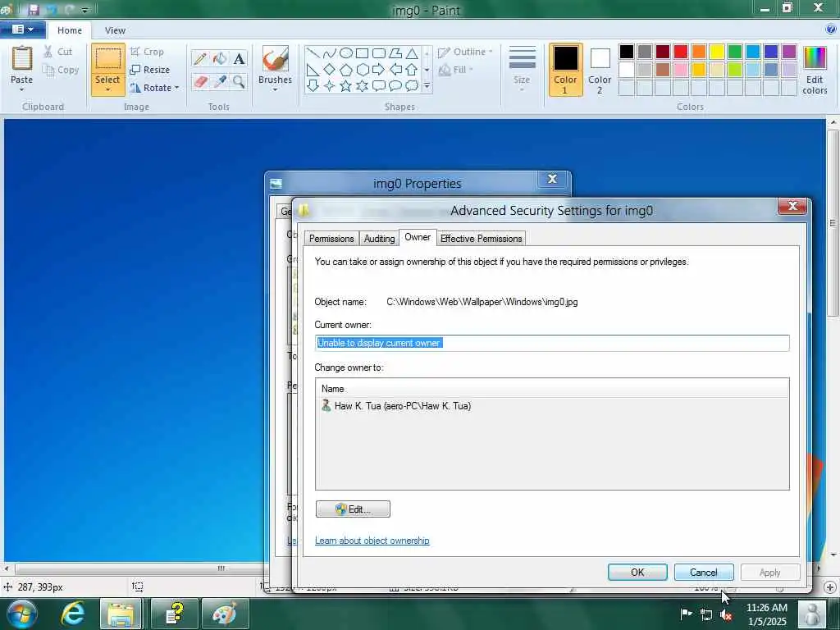Open the shape Fill dropdown
Image resolution: width=840 pixels, height=630 pixels.
pyautogui.click(x=456, y=70)
